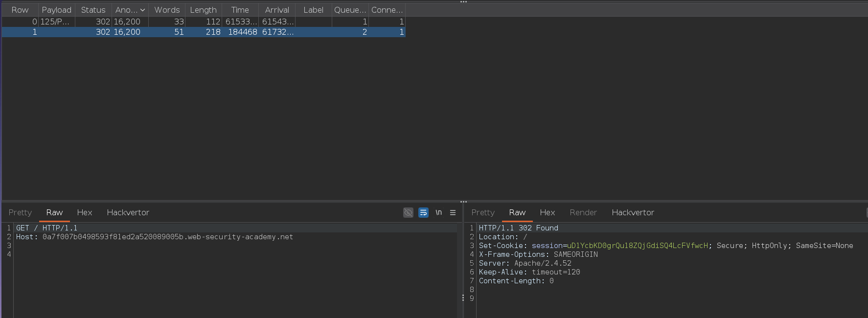The height and width of the screenshot is (318, 868).
Task: Sort the table by Arrival column header
Action: tap(277, 10)
